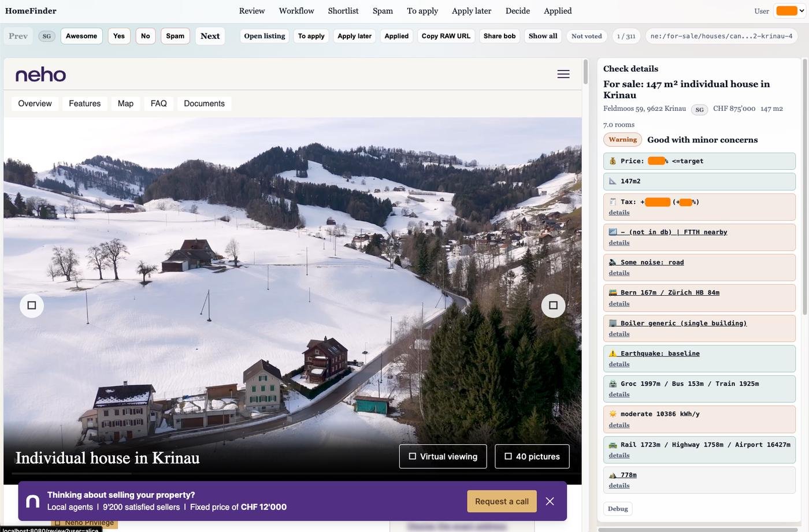Image resolution: width=809 pixels, height=532 pixels.
Task: Toggle the Not voted filter
Action: [x=586, y=36]
